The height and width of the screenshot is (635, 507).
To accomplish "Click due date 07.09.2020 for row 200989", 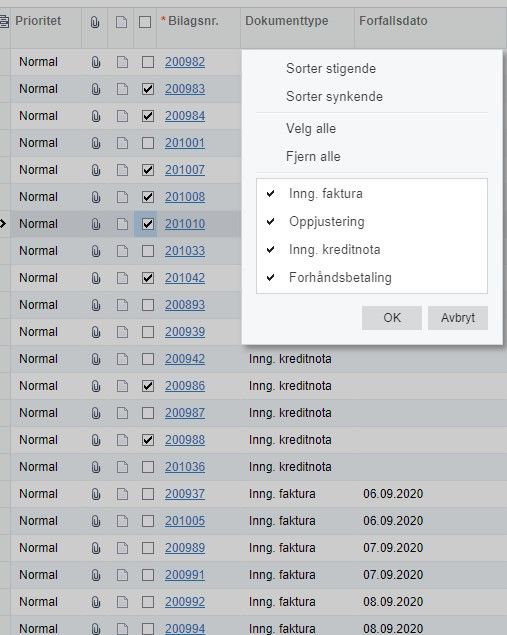I will click(393, 548).
